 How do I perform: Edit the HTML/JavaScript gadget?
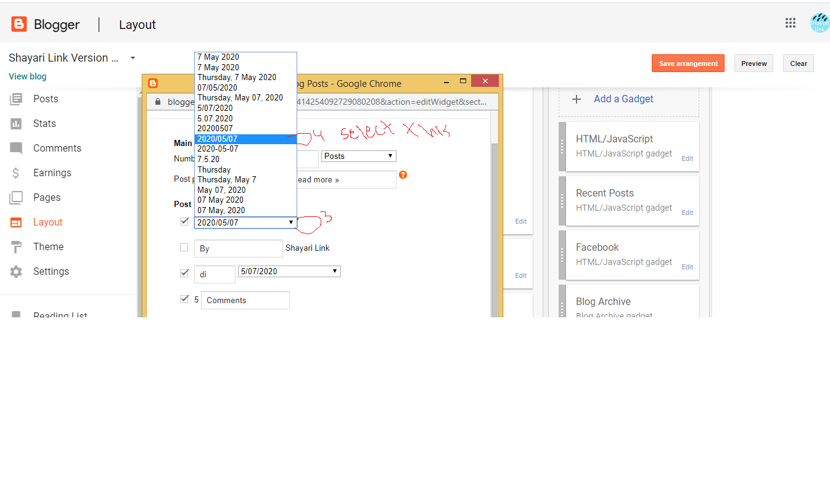coord(687,159)
